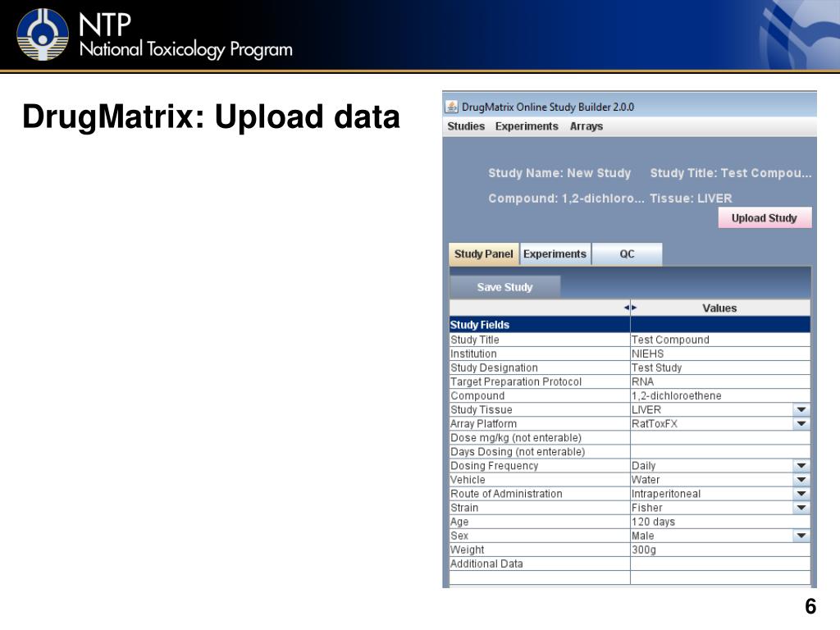Viewport: 840px width, 630px height.
Task: Click the Days Dosing value cell
Action: click(x=720, y=452)
